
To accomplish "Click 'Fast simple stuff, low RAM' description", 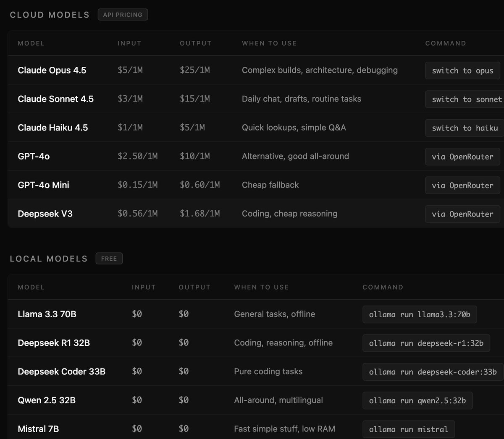I will [285, 429].
